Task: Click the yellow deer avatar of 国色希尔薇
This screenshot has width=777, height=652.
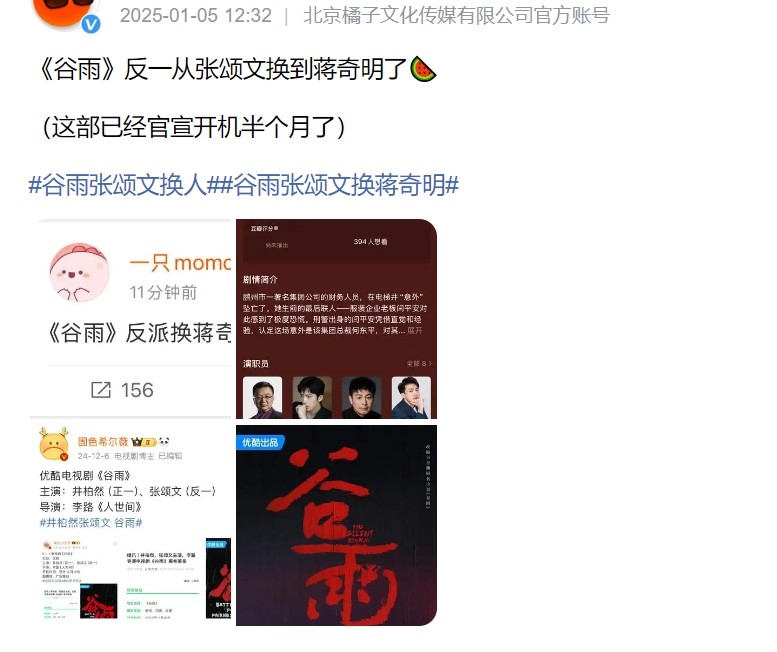Action: (x=54, y=444)
